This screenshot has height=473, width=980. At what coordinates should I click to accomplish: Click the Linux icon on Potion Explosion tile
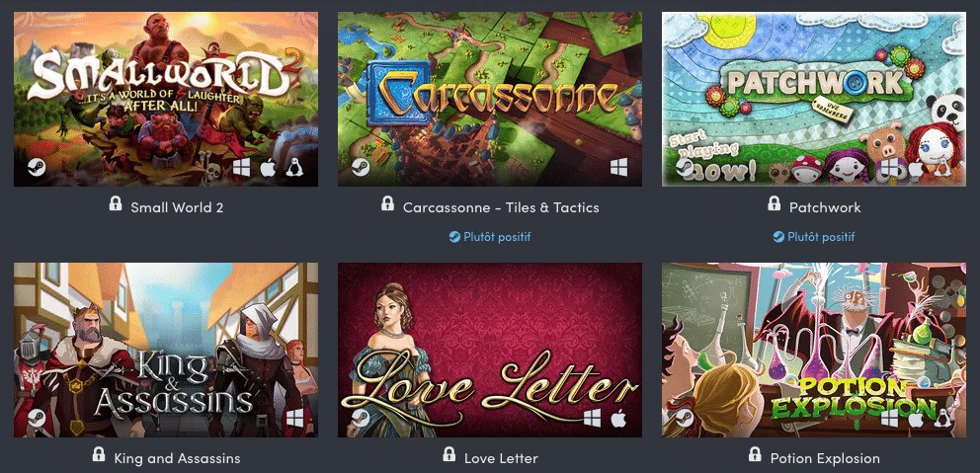click(942, 418)
